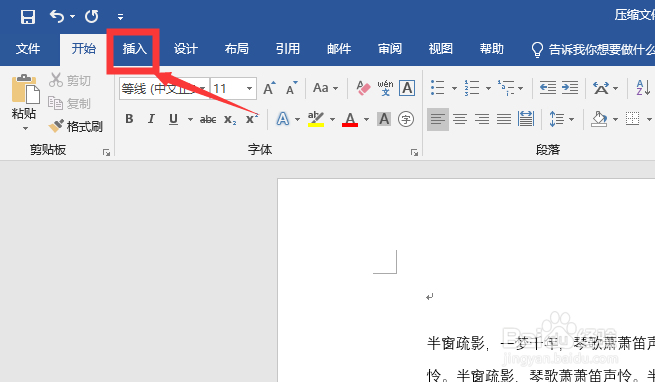
Task: Click the enclosed character 字 icon
Action: 406,119
